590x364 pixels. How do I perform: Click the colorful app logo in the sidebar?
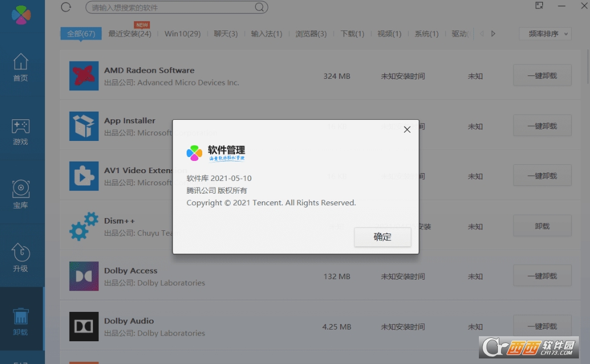[21, 14]
